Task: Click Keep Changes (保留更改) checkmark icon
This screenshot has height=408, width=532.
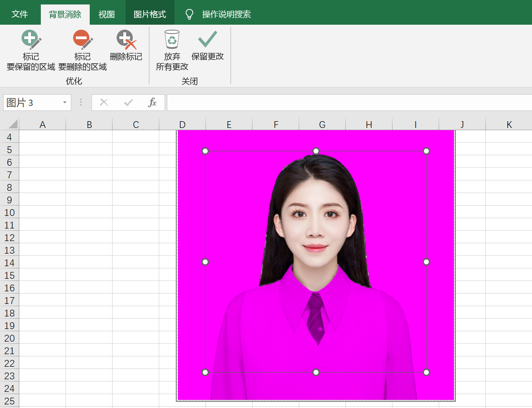Action: 207,39
